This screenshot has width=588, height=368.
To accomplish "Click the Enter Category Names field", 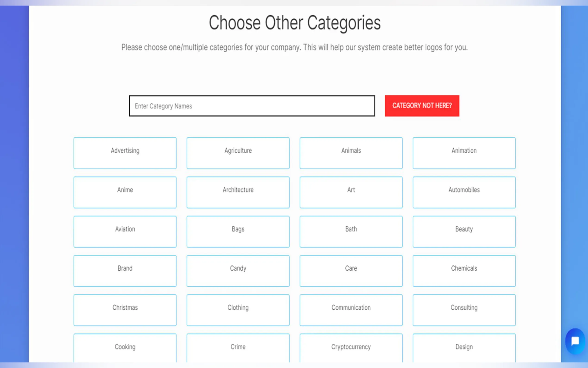I will 252,106.
